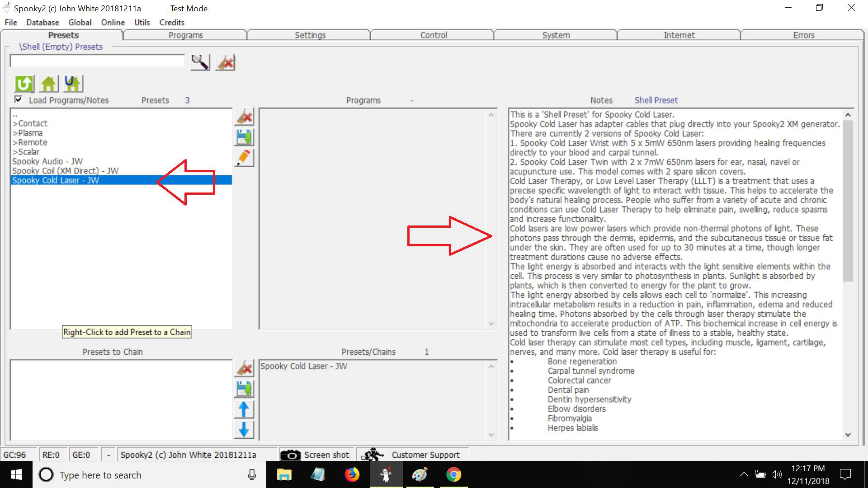Viewport: 868px width, 488px height.
Task: Click the broom icon beside the presets list
Action: click(x=244, y=117)
